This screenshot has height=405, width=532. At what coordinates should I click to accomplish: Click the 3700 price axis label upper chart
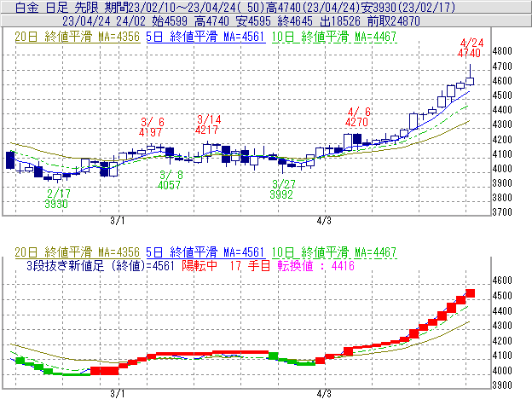click(x=502, y=212)
